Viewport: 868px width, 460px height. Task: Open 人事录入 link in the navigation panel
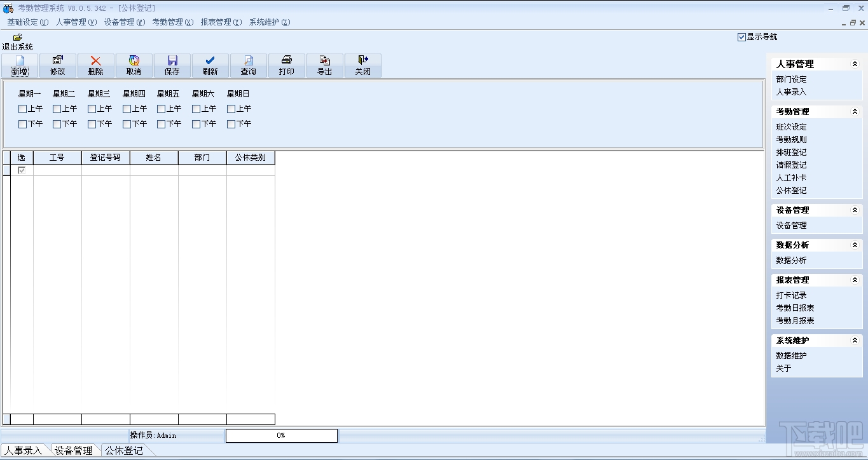tap(791, 92)
